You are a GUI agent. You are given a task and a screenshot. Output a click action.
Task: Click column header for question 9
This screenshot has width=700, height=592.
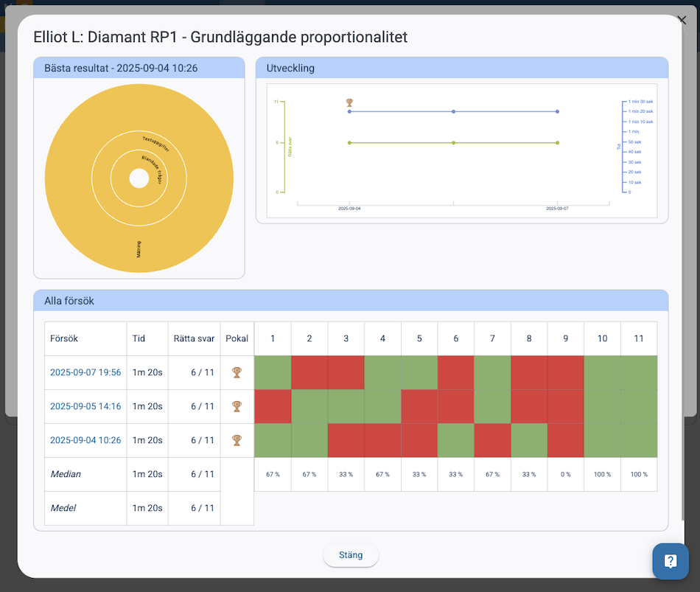[565, 338]
